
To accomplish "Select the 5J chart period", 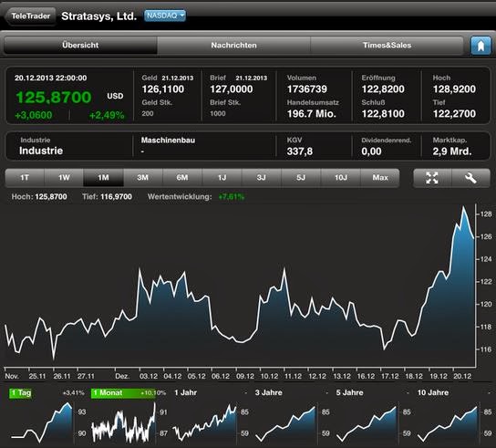I will pos(301,178).
